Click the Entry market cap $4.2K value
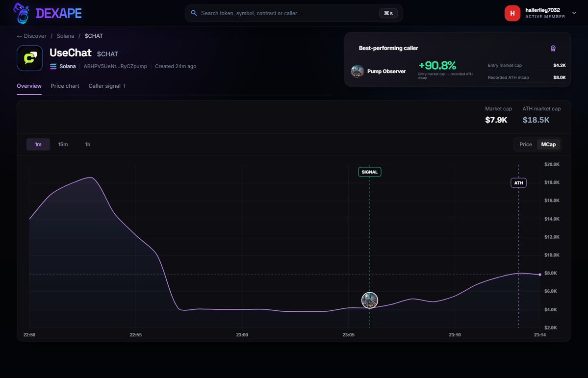This screenshot has height=378, width=588. [x=559, y=65]
